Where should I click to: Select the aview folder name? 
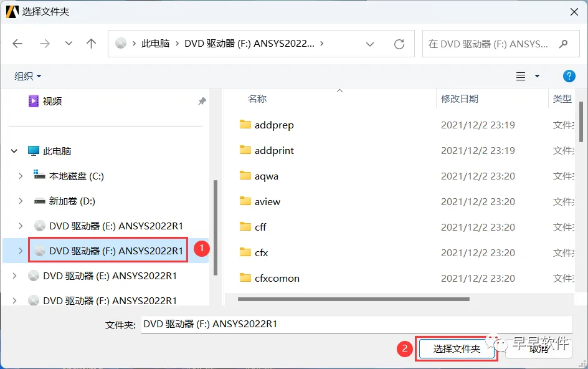point(267,201)
